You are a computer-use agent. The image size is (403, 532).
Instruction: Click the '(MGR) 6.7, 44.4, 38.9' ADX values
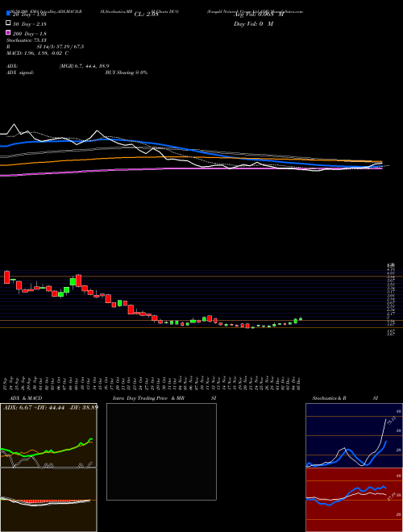[x=84, y=66]
